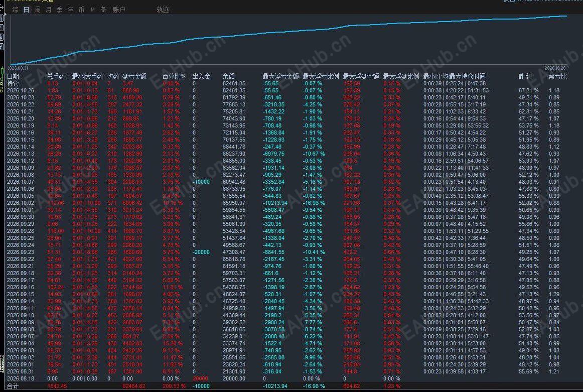Open the 周 weekly tab
Screen dimensions: 583x392
point(38,10)
